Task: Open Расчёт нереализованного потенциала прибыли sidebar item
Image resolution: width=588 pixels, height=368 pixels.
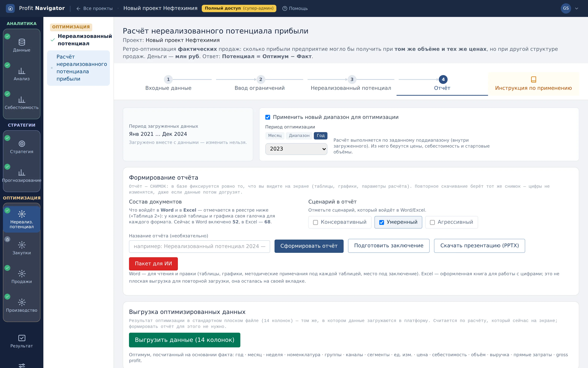Action: (x=78, y=68)
